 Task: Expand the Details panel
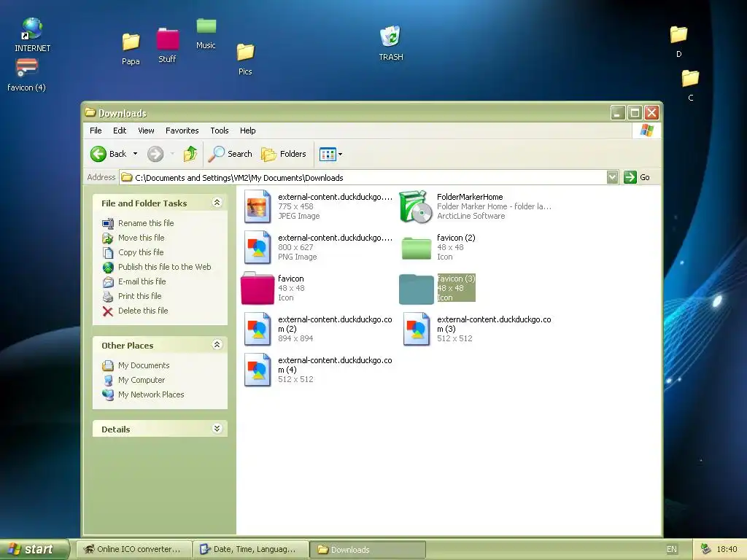[217, 429]
